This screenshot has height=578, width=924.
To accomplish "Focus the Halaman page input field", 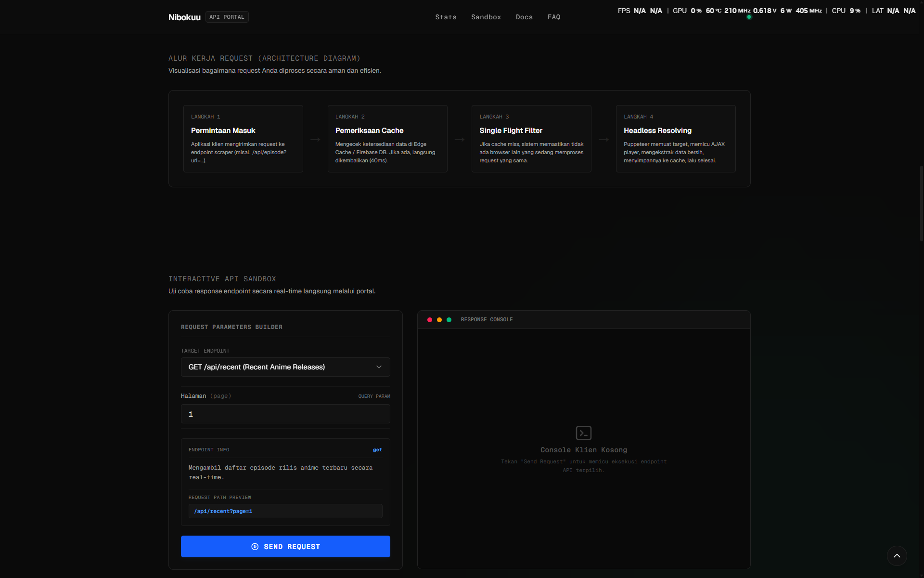I will coord(285,414).
